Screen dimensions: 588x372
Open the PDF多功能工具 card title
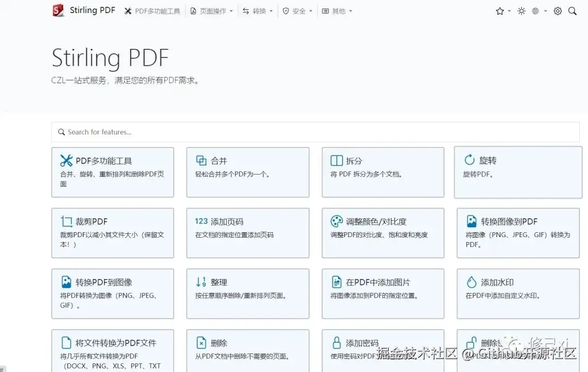click(104, 161)
